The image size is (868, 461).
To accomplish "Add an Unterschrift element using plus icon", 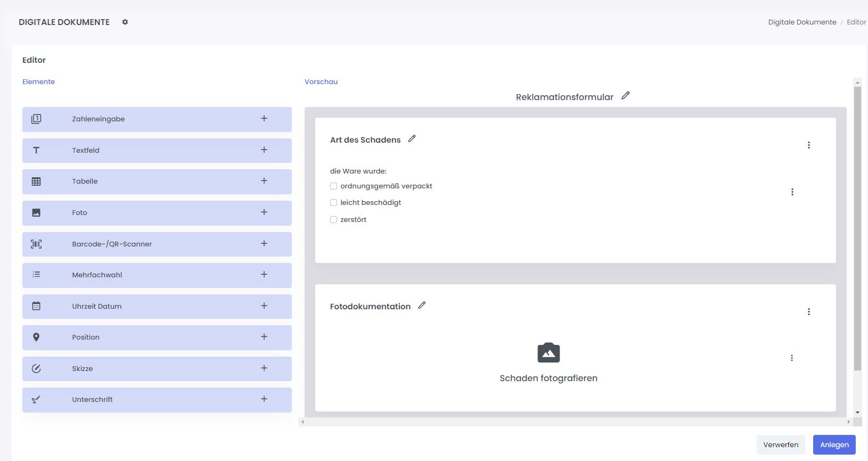I will 264,399.
